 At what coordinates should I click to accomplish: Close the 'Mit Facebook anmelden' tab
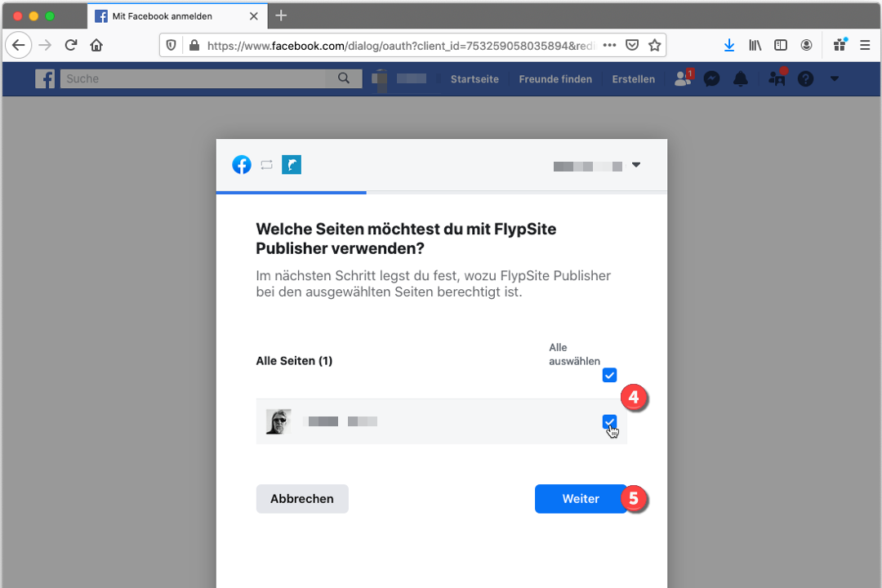(x=254, y=16)
